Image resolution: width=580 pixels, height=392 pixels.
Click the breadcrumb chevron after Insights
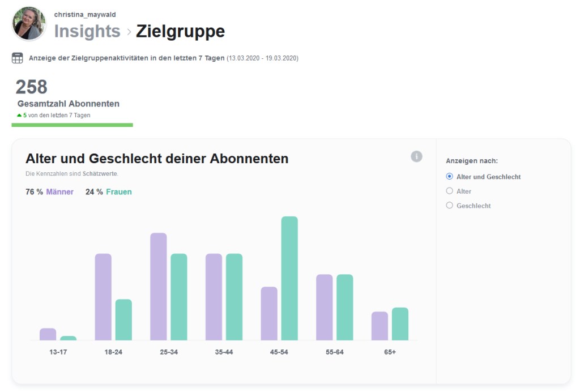click(x=129, y=32)
